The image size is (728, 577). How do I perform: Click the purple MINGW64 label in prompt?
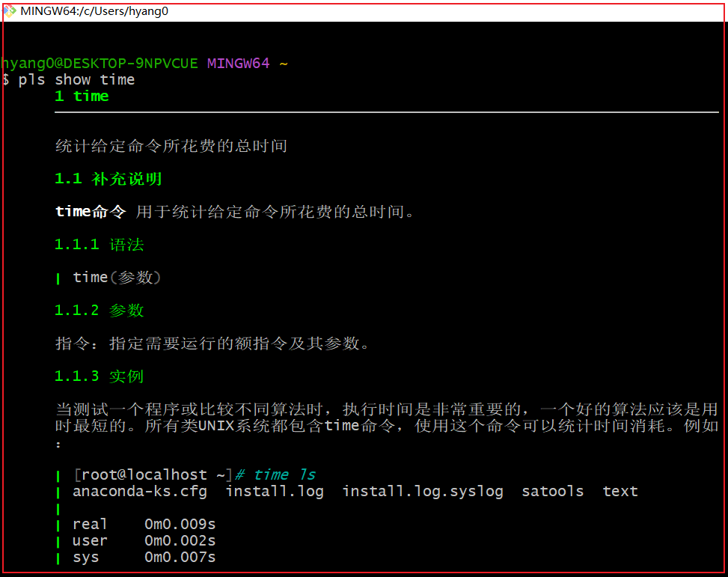(238, 64)
